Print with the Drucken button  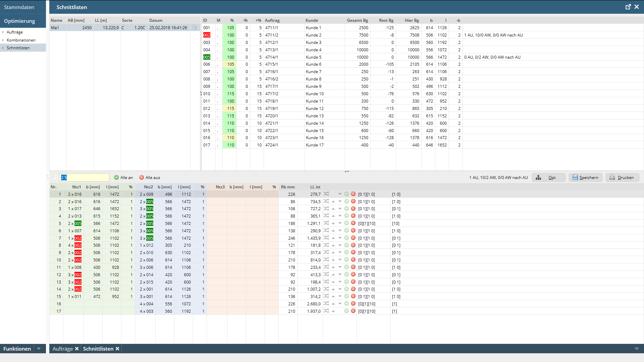(622, 178)
